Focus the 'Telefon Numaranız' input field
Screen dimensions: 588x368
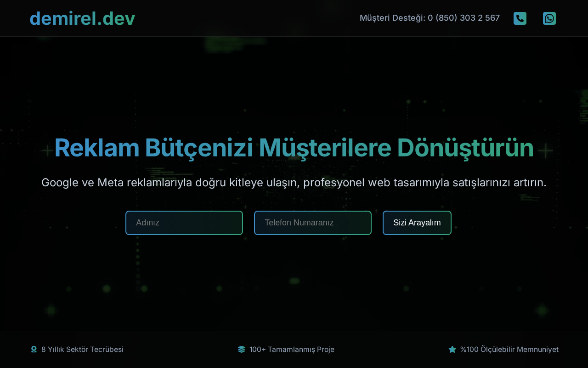click(313, 223)
